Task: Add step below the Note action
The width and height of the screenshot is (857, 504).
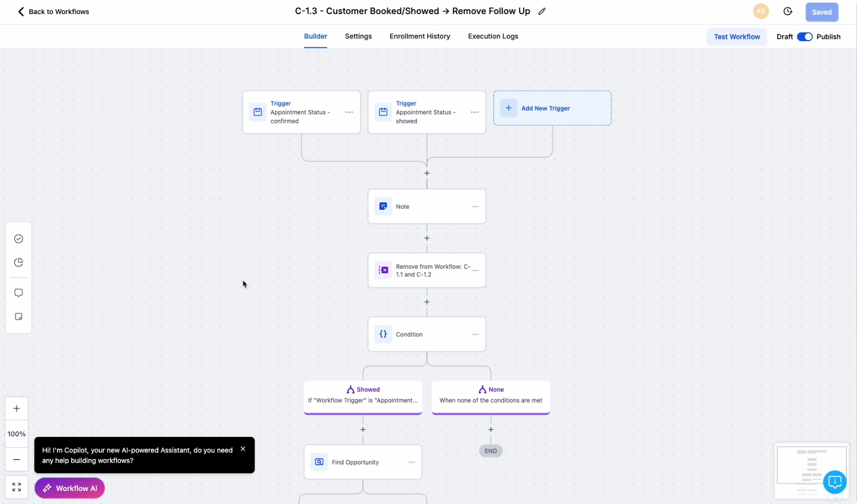Action: (x=427, y=238)
